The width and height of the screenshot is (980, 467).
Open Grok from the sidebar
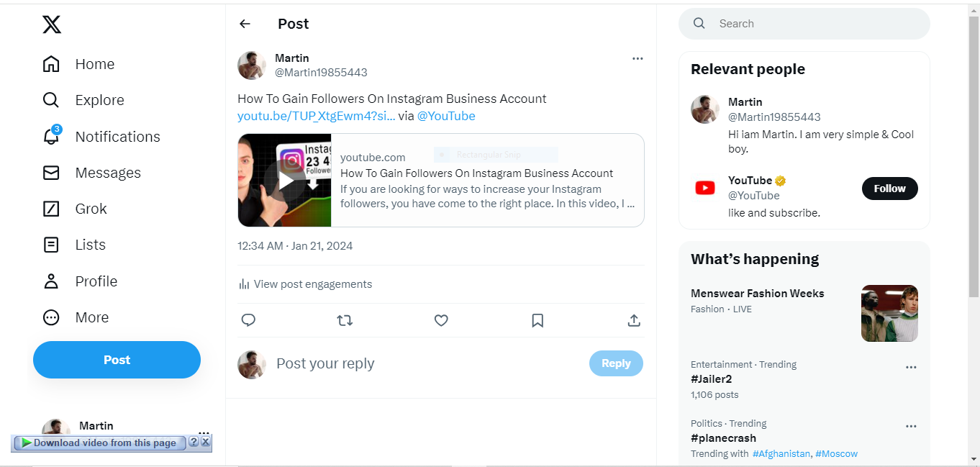click(x=51, y=209)
